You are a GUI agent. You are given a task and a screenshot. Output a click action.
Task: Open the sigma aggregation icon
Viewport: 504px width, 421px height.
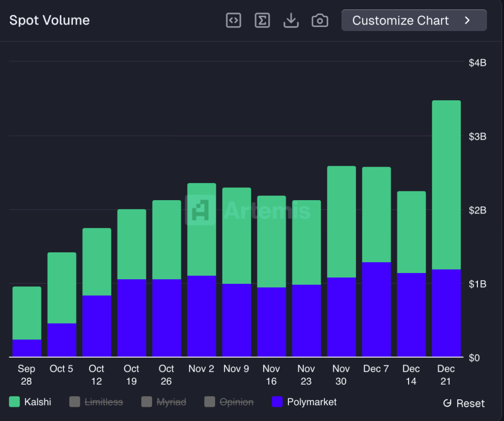click(x=262, y=20)
